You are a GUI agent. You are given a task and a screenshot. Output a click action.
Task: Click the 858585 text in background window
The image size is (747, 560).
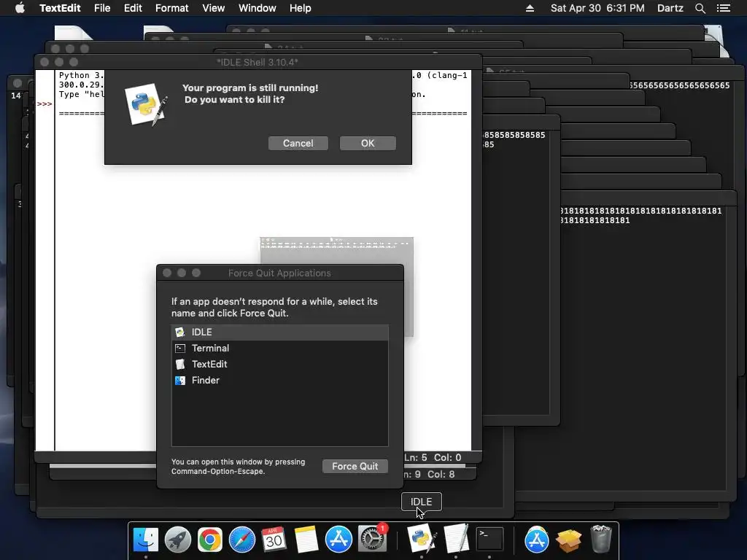tap(514, 139)
